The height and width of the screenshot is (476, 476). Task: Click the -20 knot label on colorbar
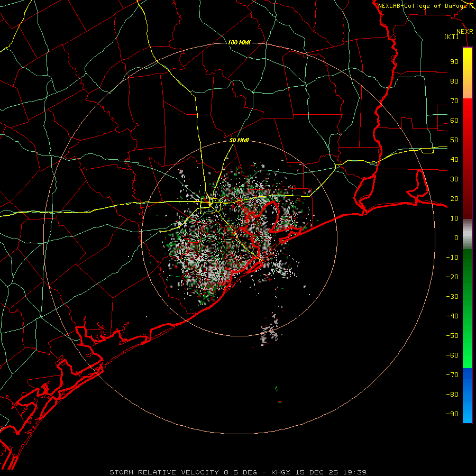452,277
